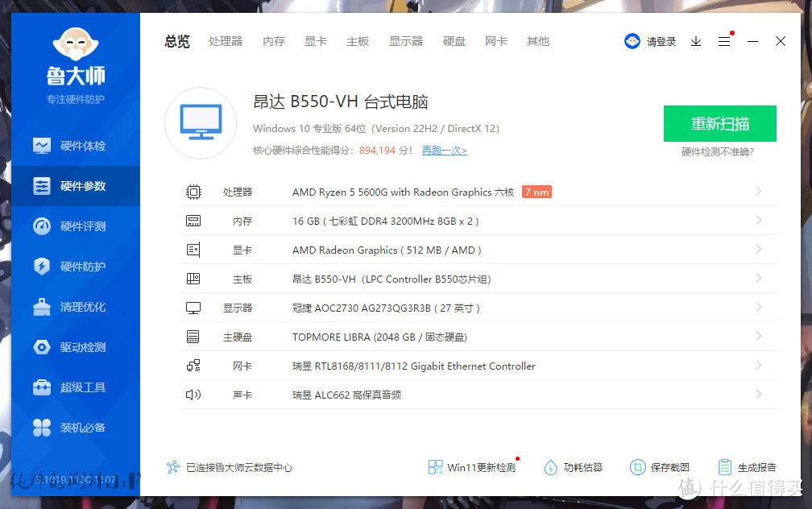Expand the 主板 row chevron
Screen dimensions: 812x509
(759, 278)
